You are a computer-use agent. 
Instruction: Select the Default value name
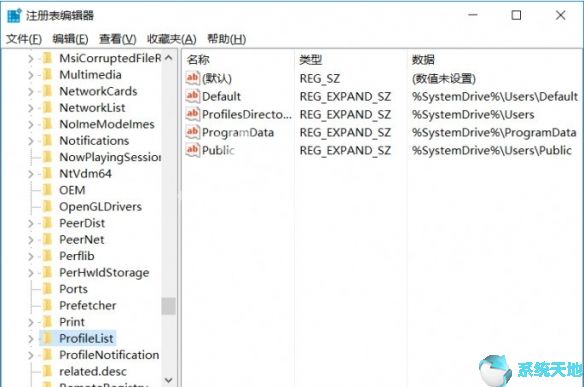click(x=221, y=96)
